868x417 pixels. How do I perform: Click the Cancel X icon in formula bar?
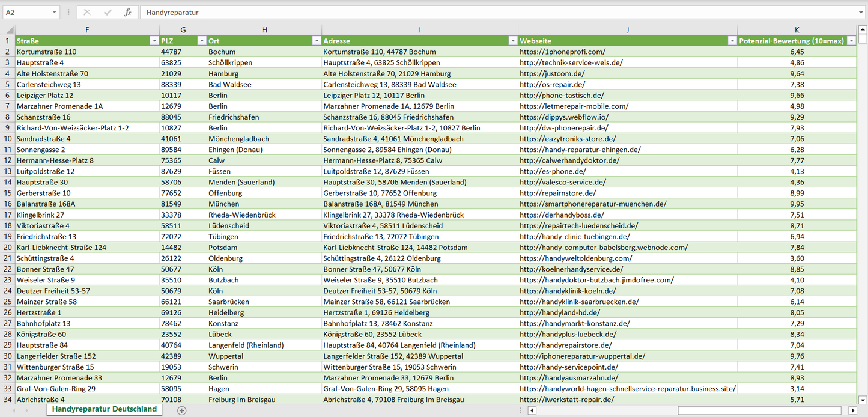[87, 12]
